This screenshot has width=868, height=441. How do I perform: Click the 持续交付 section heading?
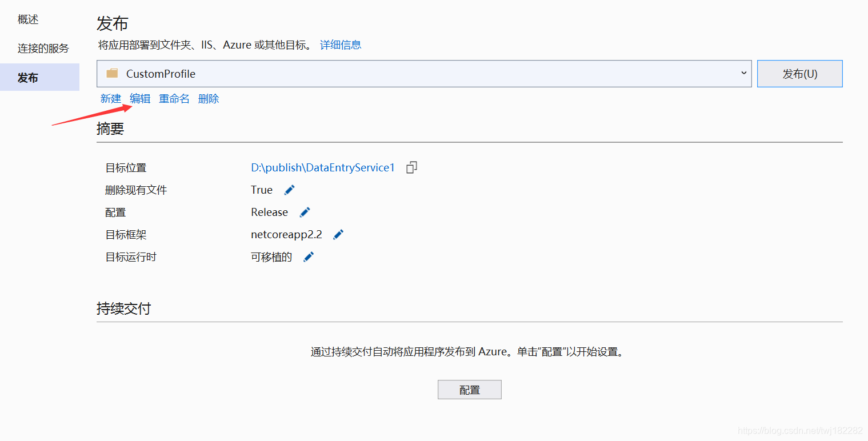point(124,308)
